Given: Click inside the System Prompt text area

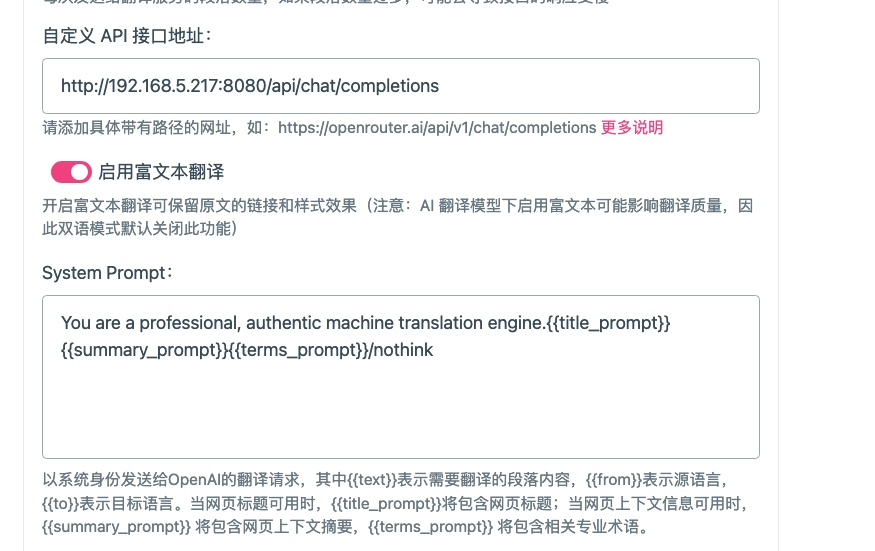Looking at the screenshot, I should coord(401,377).
